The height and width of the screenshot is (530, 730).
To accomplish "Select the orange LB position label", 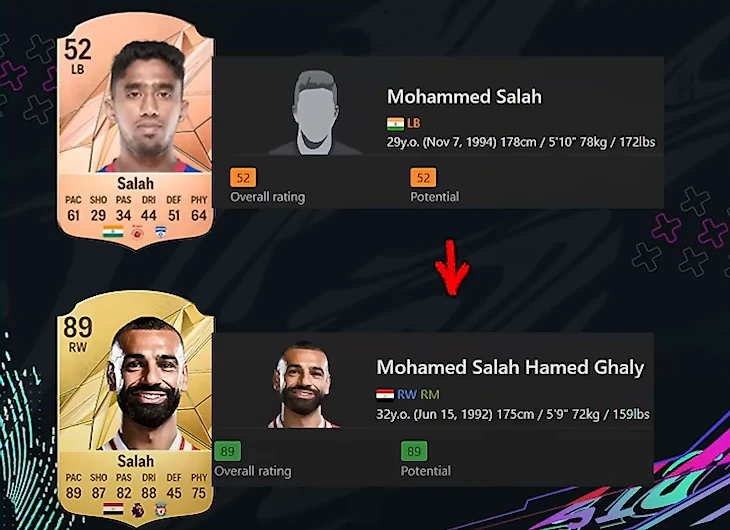I will click(413, 123).
